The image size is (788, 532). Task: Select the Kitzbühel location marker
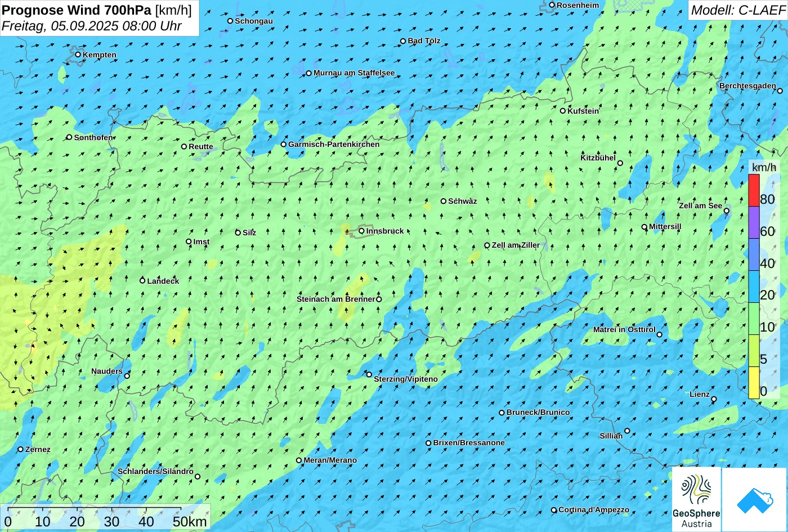point(620,163)
